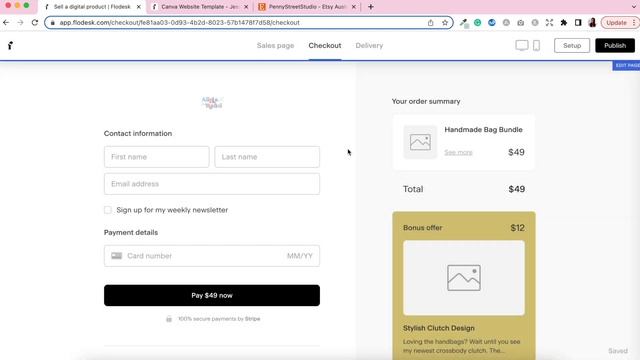640x360 pixels.
Task: Click the browser address bar URL
Action: click(180, 23)
